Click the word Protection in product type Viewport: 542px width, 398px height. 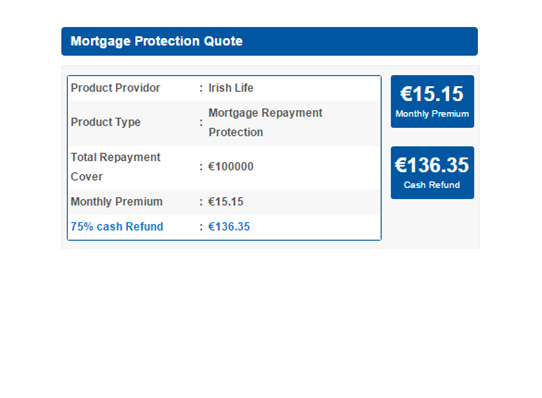[236, 132]
